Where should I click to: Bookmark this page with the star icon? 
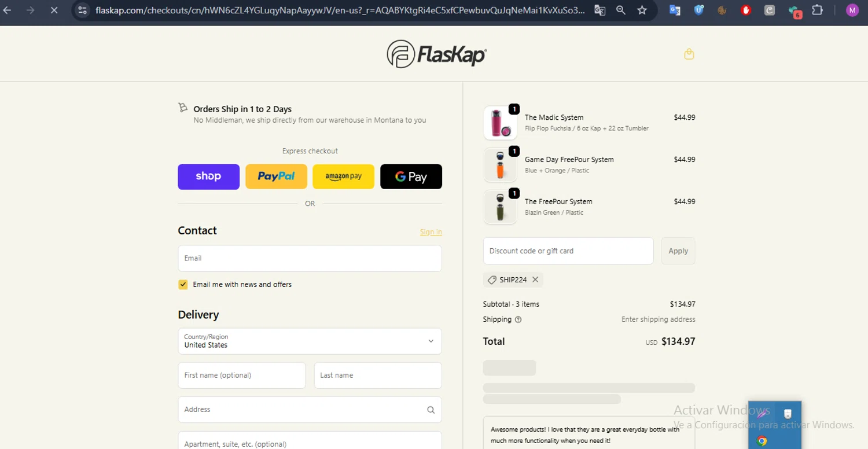tap(642, 10)
